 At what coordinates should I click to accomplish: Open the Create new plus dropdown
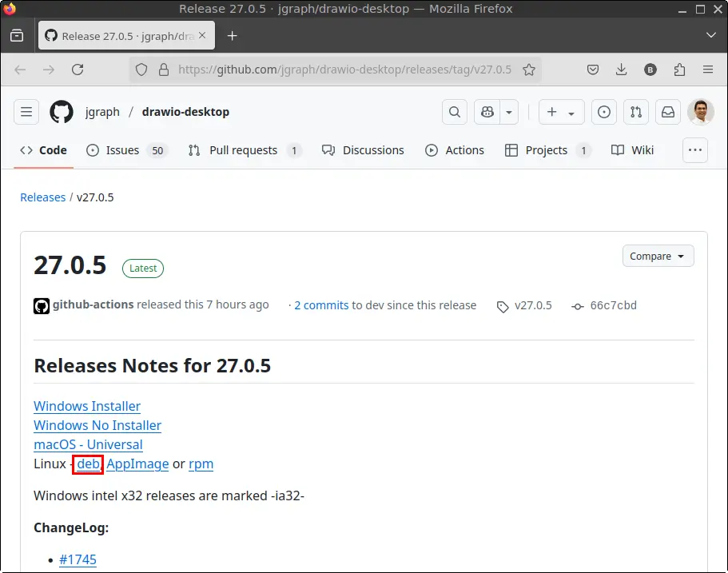pos(561,112)
